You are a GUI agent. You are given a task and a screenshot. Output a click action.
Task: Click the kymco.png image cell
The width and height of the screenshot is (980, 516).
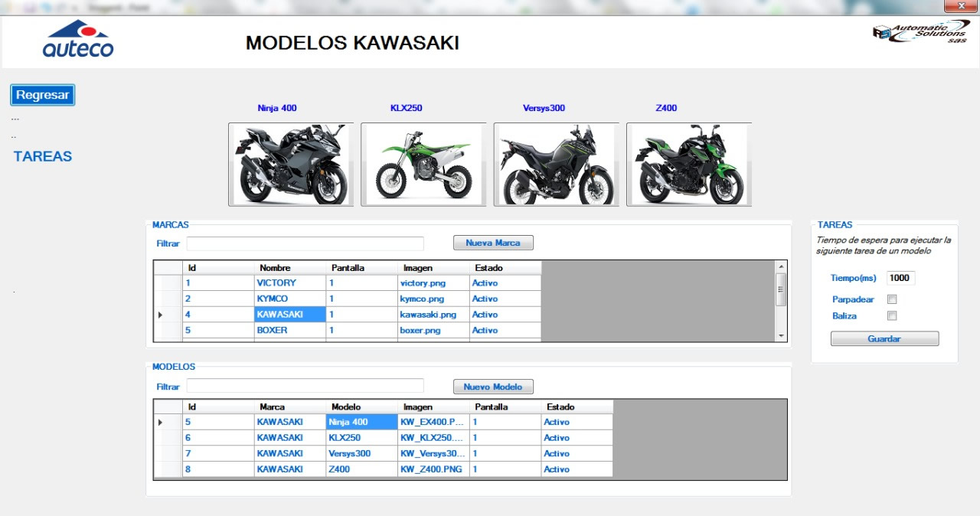coord(434,299)
